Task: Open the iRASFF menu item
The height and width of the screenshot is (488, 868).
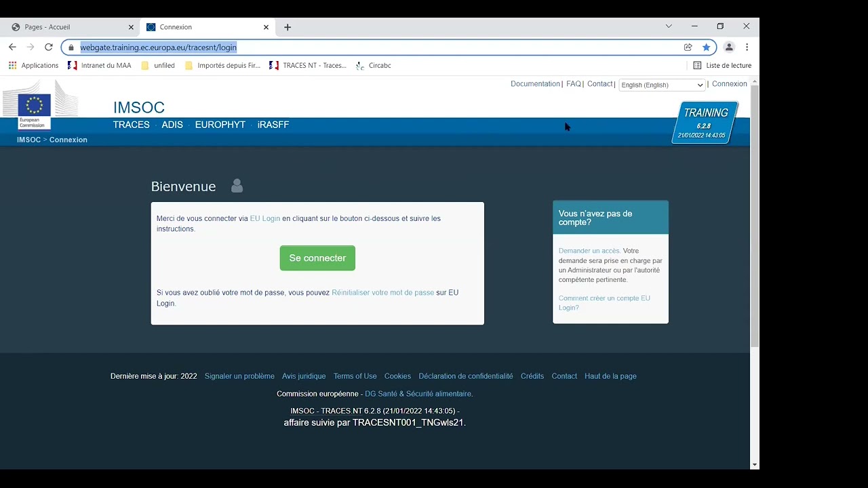Action: point(273,125)
